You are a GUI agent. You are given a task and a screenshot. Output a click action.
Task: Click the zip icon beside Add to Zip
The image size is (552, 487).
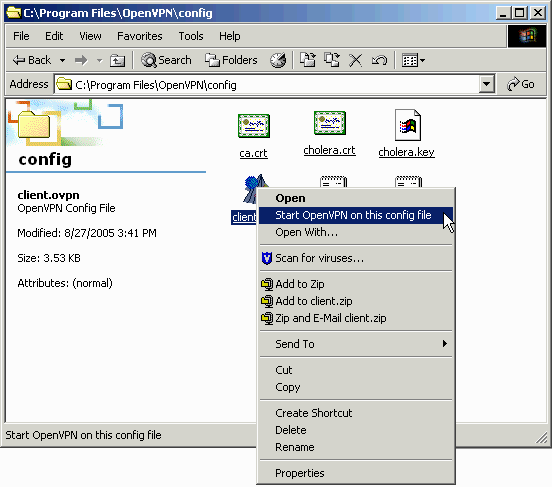[267, 284]
